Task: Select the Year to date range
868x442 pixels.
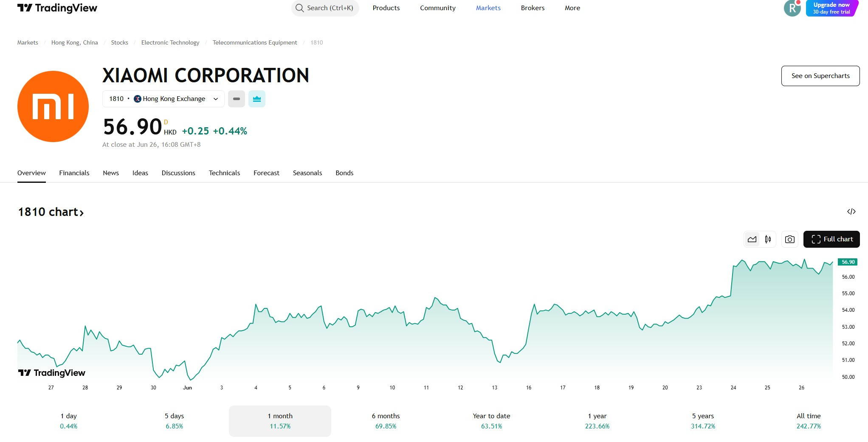Action: coord(492,421)
